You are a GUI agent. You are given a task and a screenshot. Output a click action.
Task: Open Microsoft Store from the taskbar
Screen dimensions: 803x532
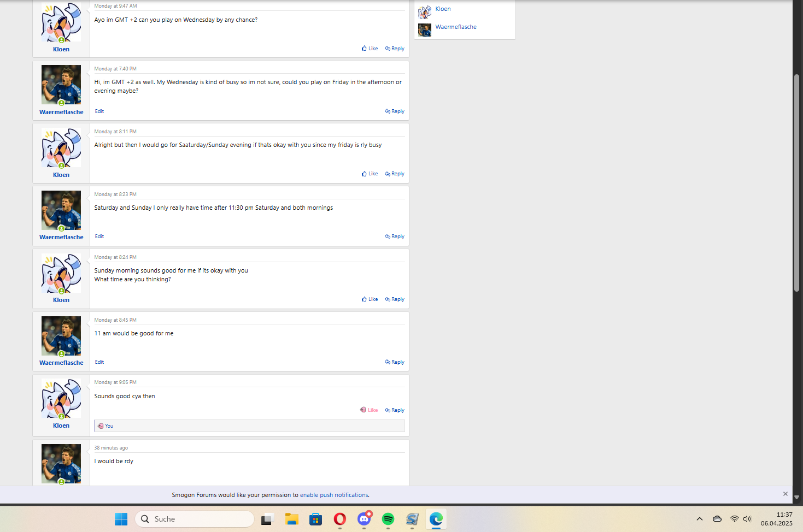coord(316,519)
